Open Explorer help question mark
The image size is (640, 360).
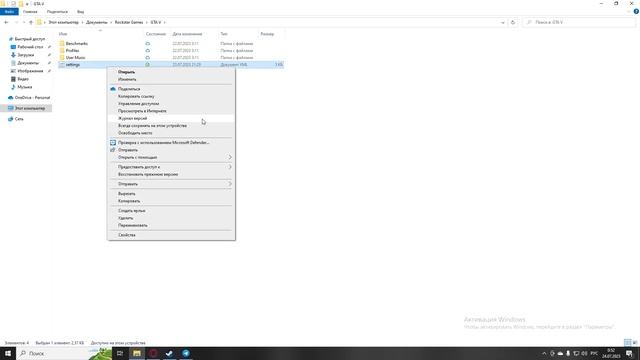click(636, 11)
